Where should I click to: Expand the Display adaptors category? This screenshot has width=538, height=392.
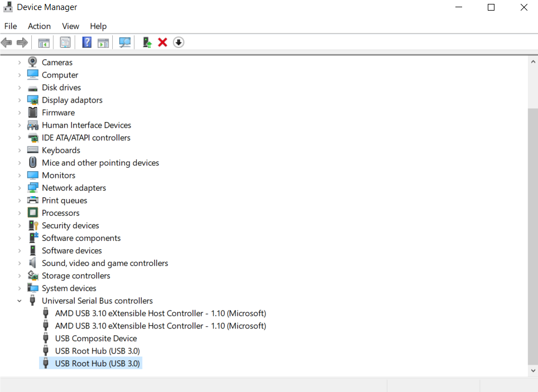20,100
